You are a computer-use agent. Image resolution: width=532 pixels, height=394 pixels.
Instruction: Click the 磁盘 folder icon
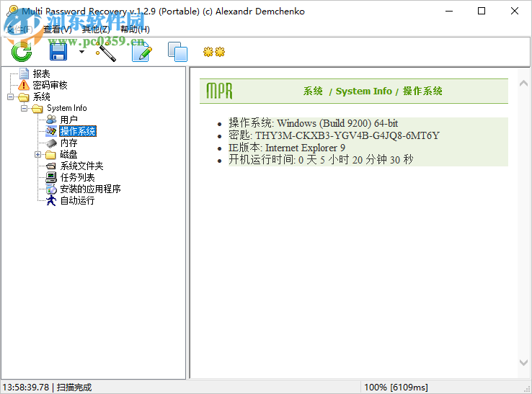51,155
